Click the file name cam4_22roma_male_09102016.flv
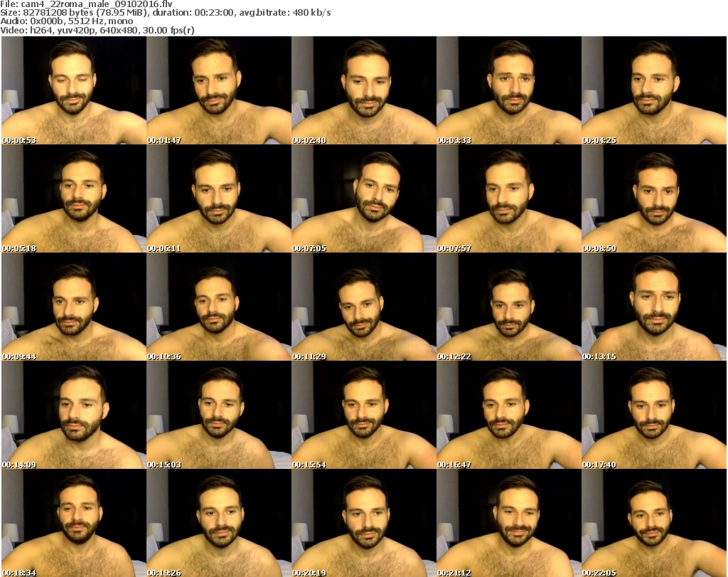This screenshot has width=728, height=577. 97,4
